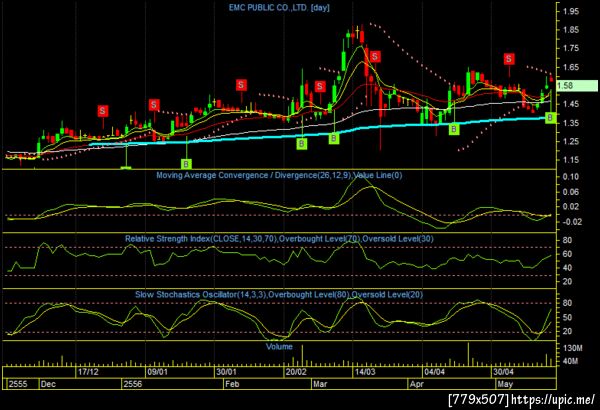Click the chart title EMC PUBLIC CO.,LTD. [day]

pyautogui.click(x=279, y=7)
